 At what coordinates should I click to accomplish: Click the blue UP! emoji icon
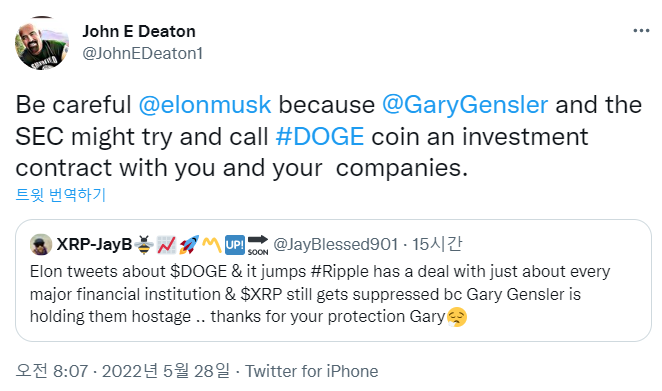coord(235,245)
